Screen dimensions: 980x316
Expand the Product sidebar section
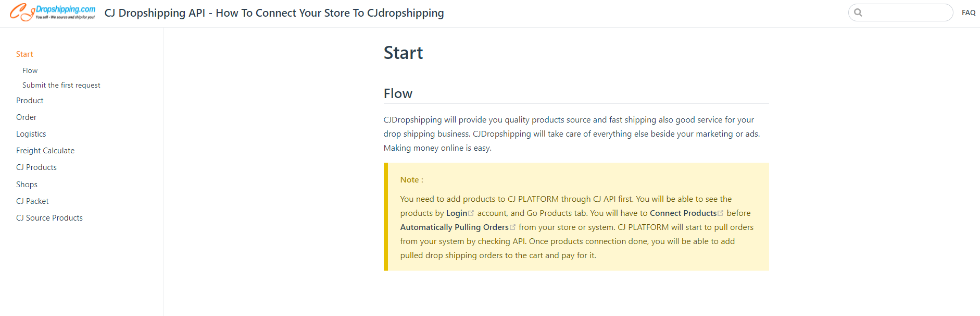click(x=30, y=101)
